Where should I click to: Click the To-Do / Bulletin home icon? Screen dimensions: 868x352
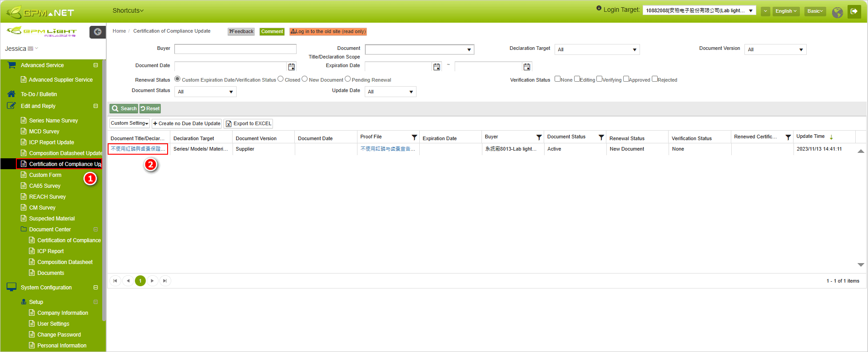pyautogui.click(x=11, y=94)
